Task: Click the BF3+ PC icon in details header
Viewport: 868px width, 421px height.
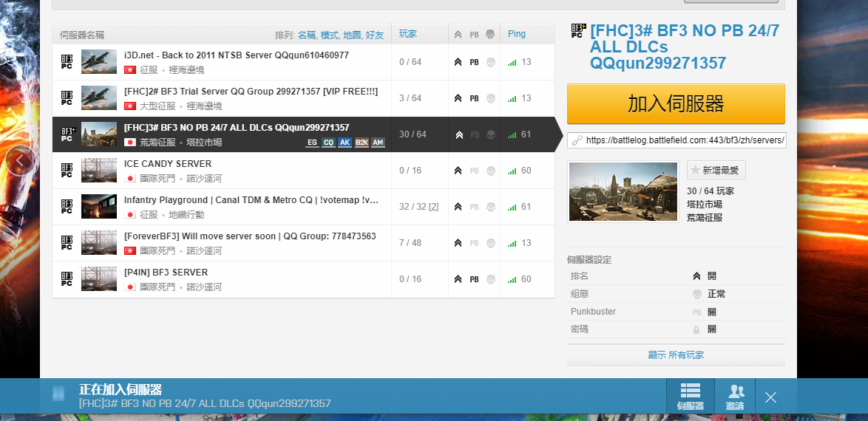Action: click(x=578, y=30)
